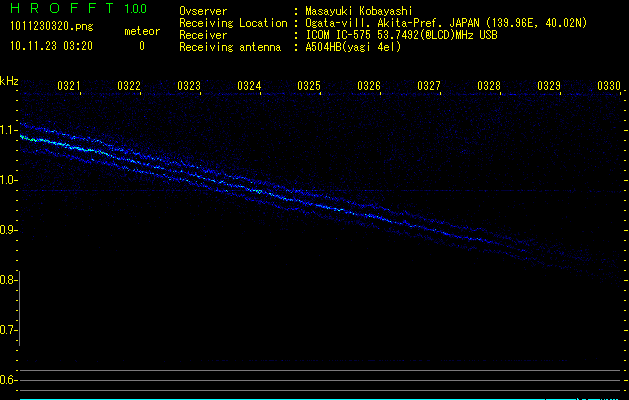This screenshot has height=400, width=629.
Task: Click the 0.7 kHz axis label
Action: [x=8, y=330]
